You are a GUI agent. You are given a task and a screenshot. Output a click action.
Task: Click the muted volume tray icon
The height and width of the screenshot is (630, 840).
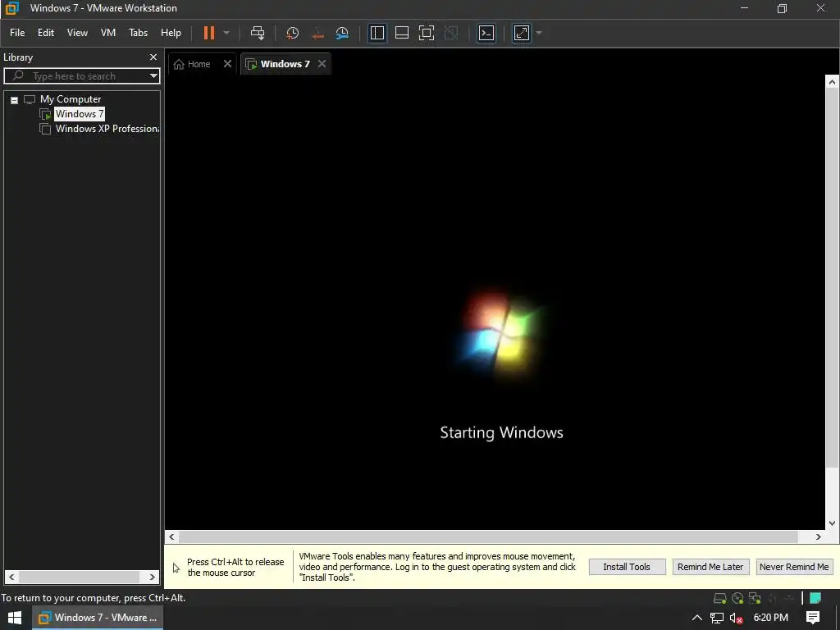736,618
